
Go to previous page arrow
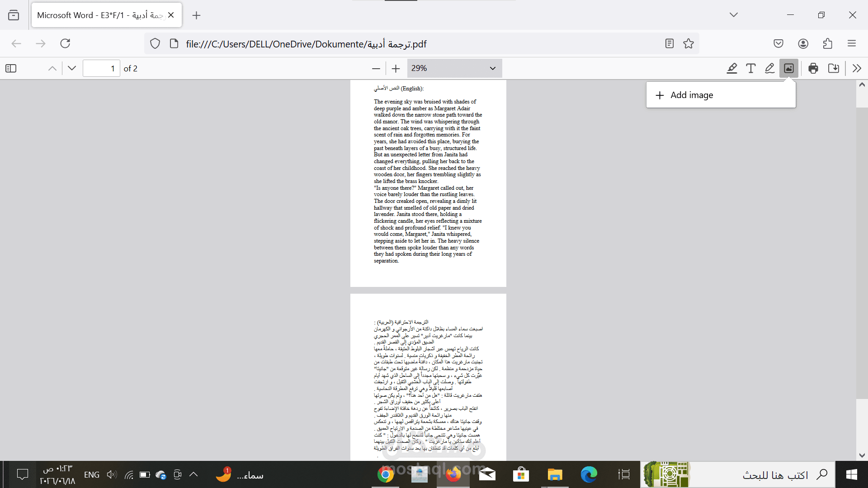[x=52, y=68]
